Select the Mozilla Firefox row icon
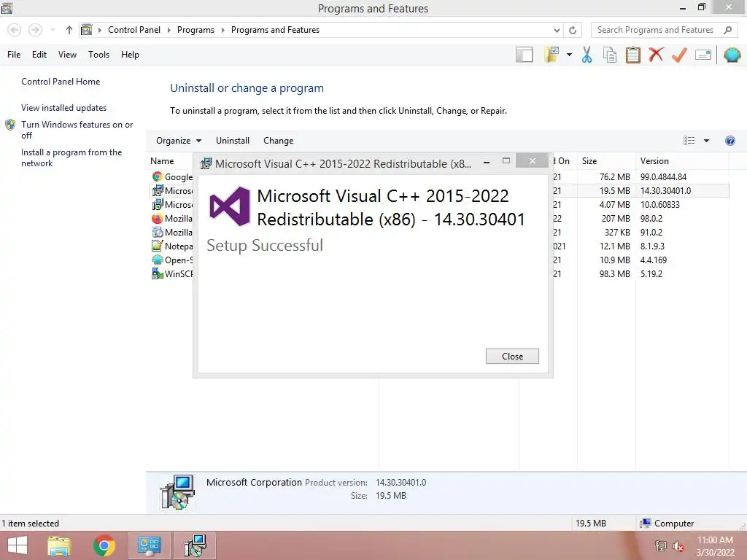 (x=158, y=219)
